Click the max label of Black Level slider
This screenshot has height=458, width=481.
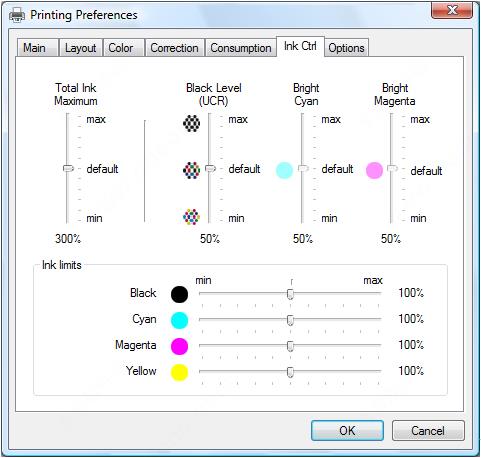coord(238,119)
